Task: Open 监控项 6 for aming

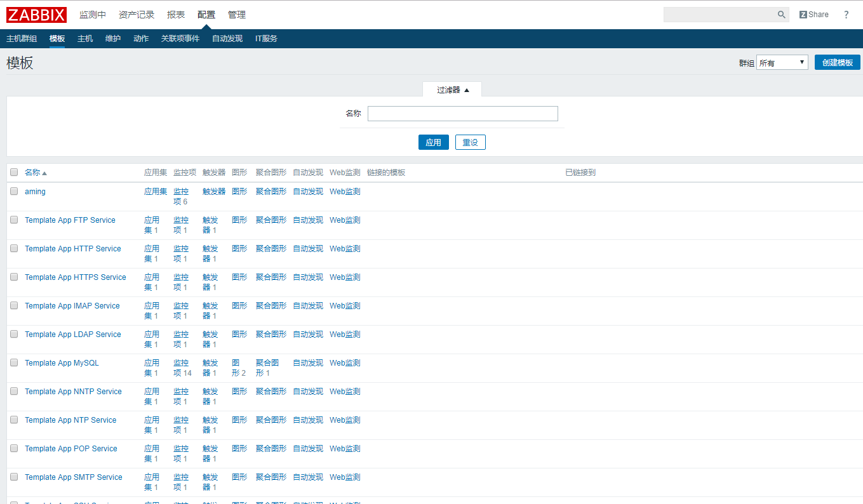Action: pyautogui.click(x=181, y=196)
